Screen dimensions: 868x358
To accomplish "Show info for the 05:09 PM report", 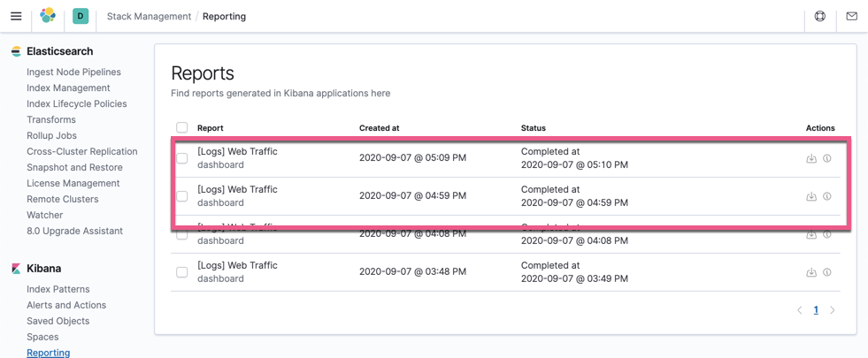I will 827,158.
